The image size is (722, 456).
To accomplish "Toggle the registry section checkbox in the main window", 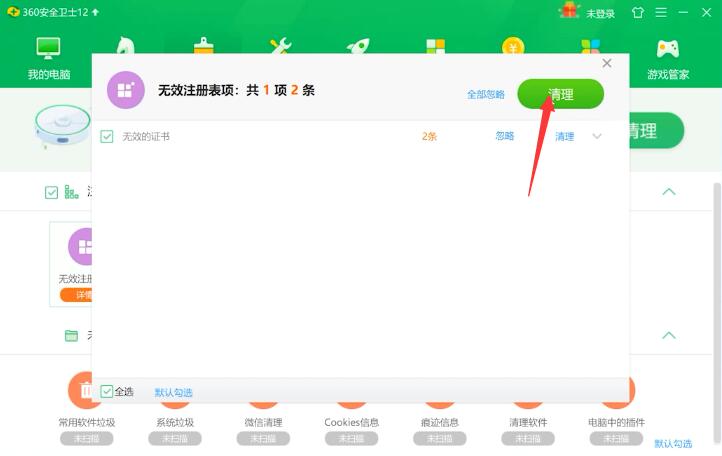I will (x=52, y=193).
